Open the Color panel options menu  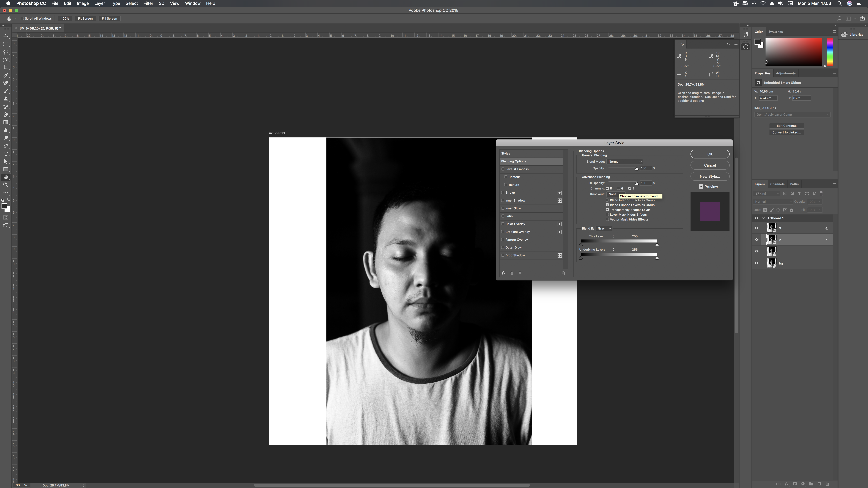coord(834,31)
